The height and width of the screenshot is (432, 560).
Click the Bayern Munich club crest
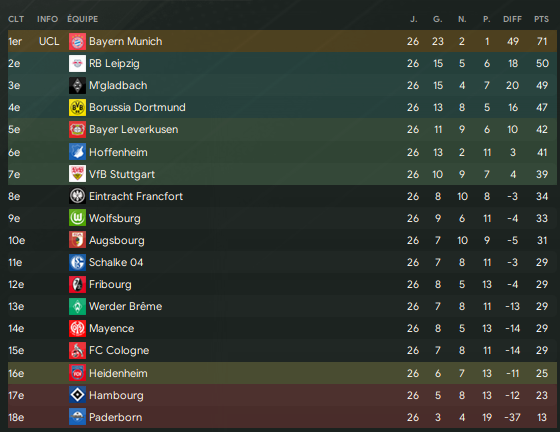[x=77, y=41]
